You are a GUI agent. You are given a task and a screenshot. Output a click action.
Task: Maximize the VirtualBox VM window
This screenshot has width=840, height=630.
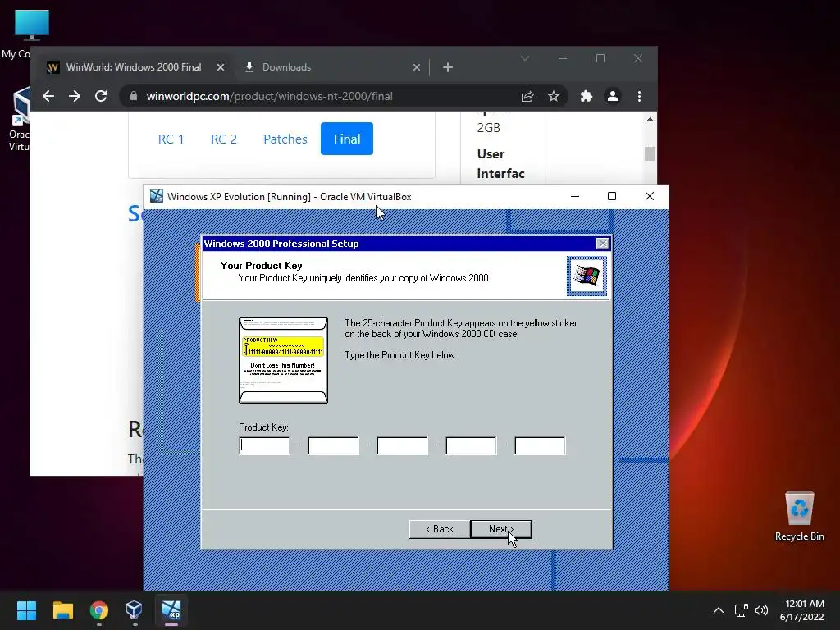(612, 197)
